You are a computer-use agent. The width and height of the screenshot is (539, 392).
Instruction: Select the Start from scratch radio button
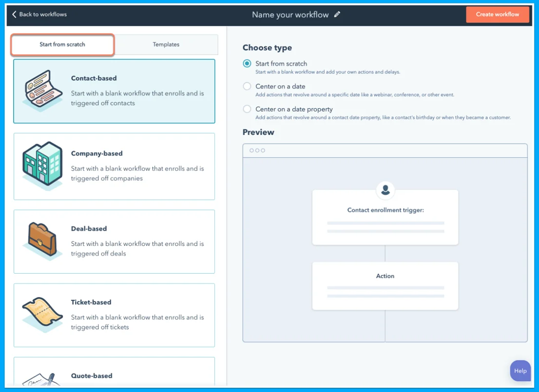click(247, 63)
